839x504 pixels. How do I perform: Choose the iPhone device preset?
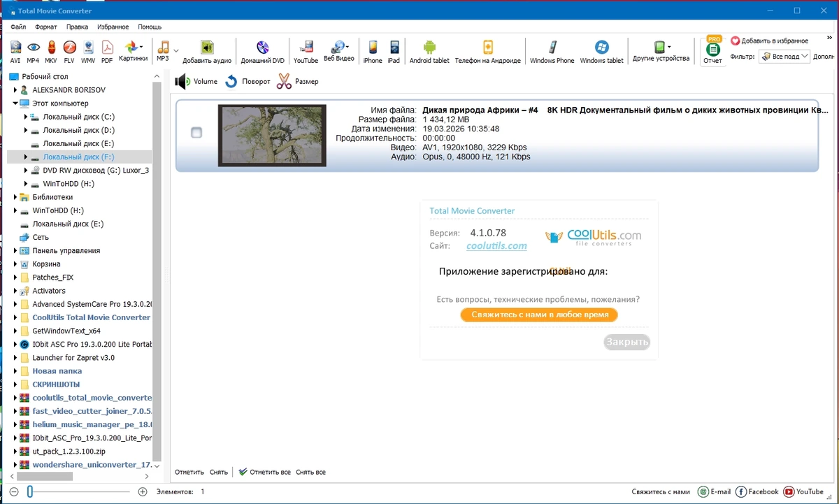tap(373, 52)
